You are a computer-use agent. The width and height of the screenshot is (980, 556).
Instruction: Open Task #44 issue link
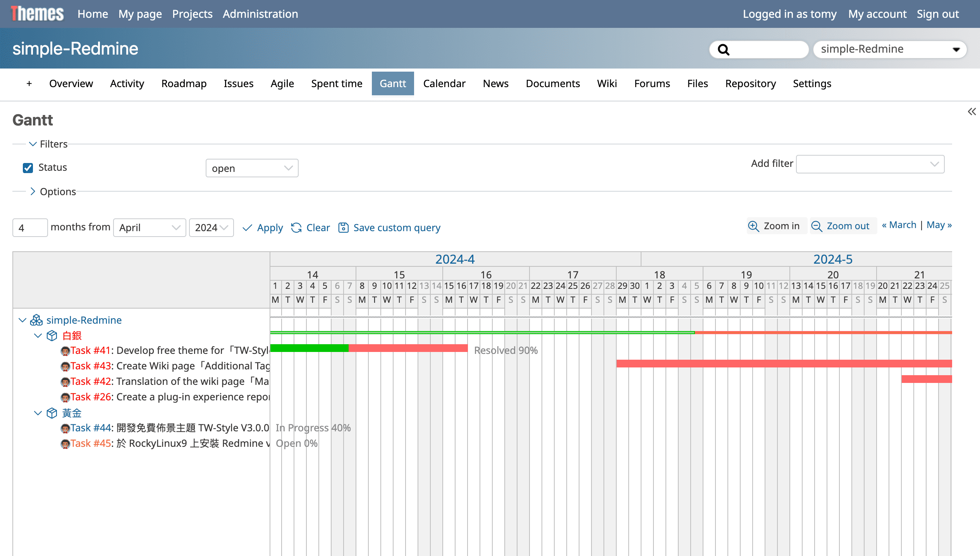coord(91,428)
